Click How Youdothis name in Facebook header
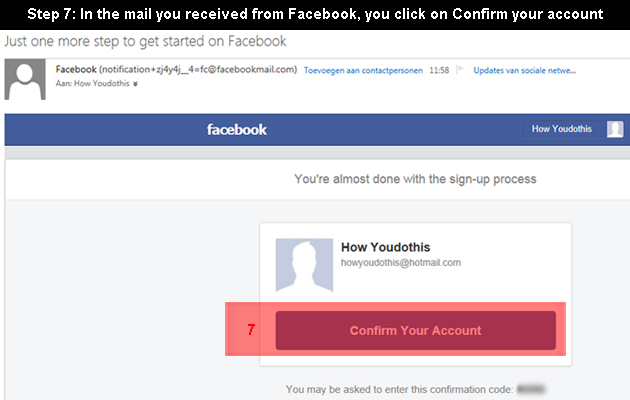The width and height of the screenshot is (630, 400). tap(562, 129)
